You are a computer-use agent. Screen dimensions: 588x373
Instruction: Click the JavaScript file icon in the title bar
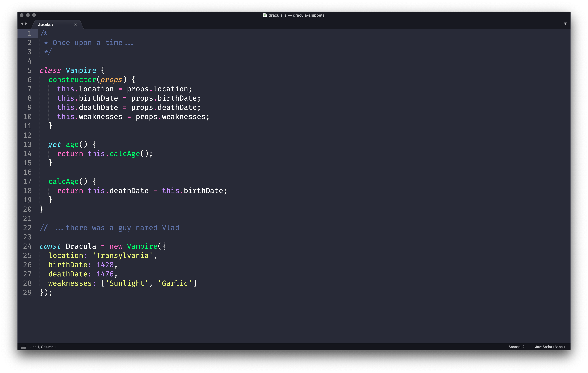tap(265, 15)
